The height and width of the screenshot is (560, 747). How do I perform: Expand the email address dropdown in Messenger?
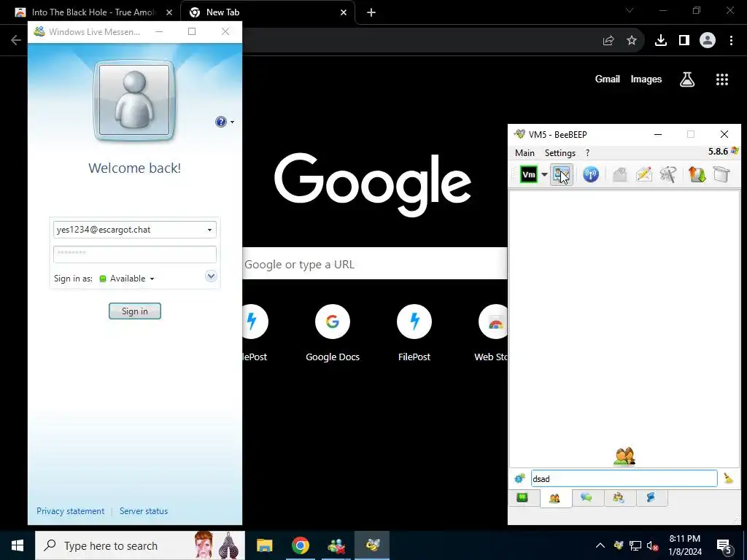pos(209,230)
